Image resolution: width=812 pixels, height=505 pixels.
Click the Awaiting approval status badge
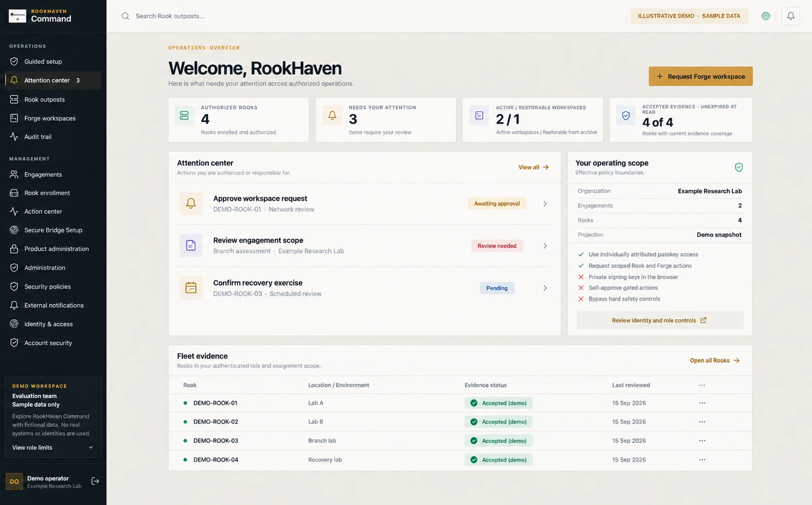[497, 204]
